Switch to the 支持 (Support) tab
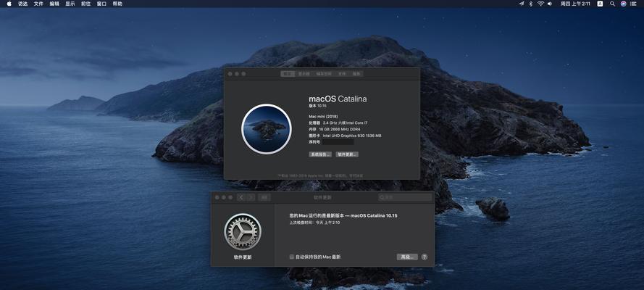The height and width of the screenshot is (290, 644). [x=342, y=74]
